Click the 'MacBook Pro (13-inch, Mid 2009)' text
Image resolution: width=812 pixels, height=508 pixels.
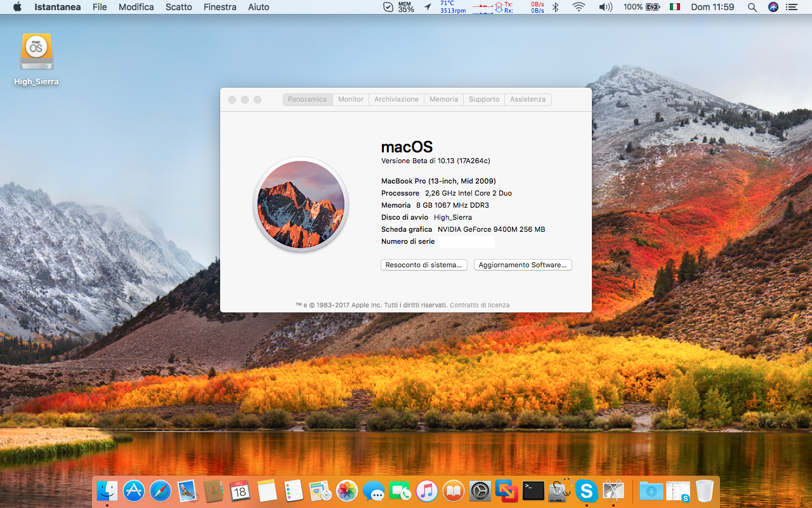[438, 181]
